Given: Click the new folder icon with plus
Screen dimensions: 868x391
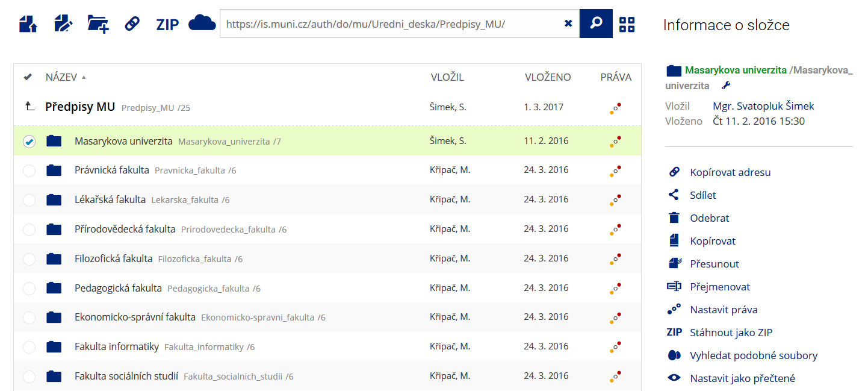Looking at the screenshot, I should [98, 23].
